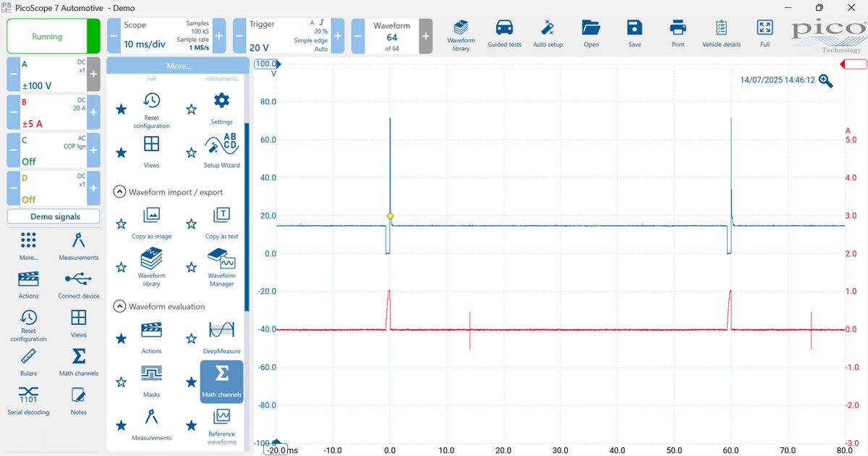Viewport: 868px width, 456px height.
Task: Decrease Trigger level with minus
Action: pos(240,35)
